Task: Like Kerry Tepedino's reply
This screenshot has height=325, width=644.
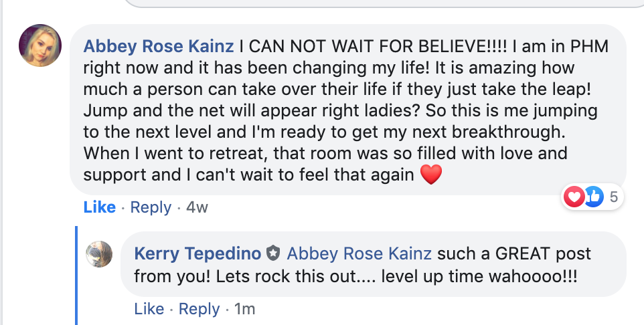Action: (x=149, y=308)
